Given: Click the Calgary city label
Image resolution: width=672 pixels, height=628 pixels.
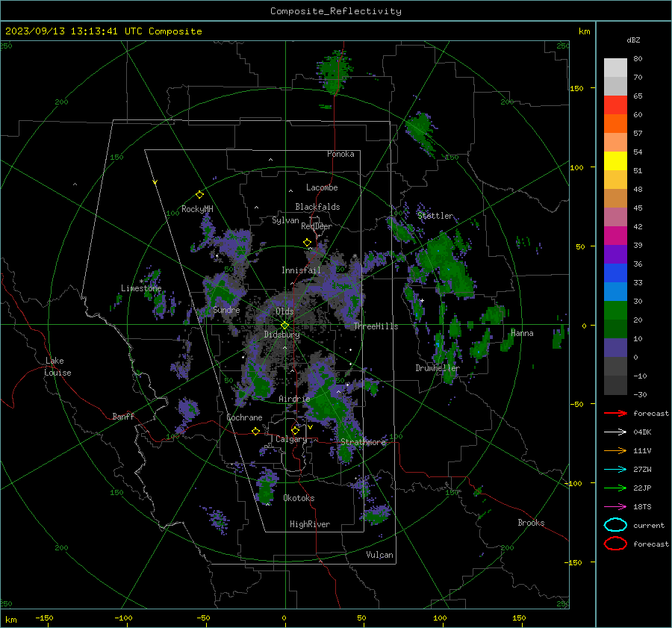Looking at the screenshot, I should coord(291,439).
